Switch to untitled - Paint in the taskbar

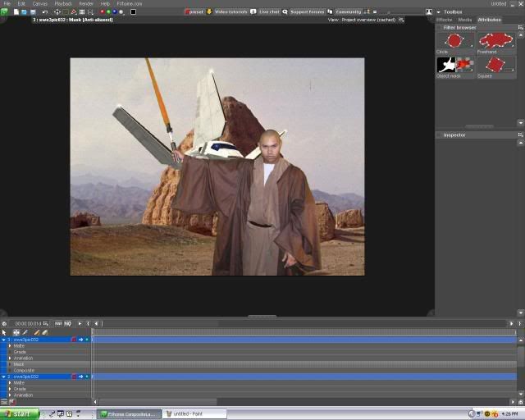[194, 414]
